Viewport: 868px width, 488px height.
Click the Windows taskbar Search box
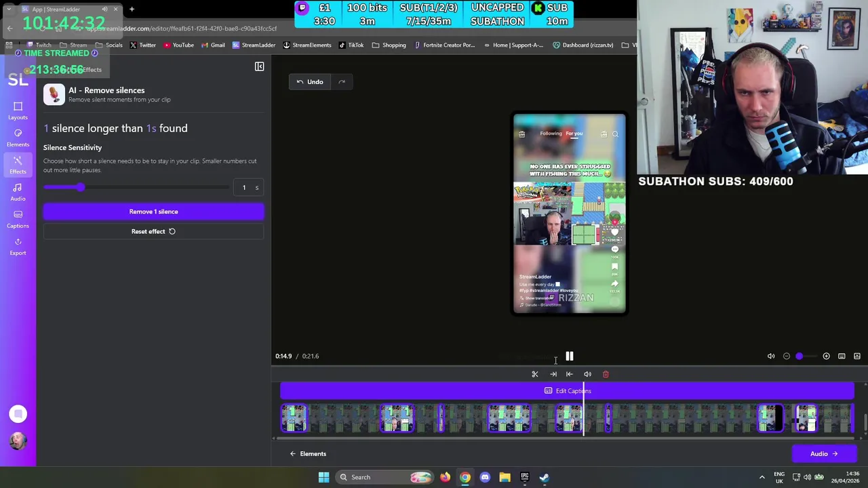tap(384, 477)
